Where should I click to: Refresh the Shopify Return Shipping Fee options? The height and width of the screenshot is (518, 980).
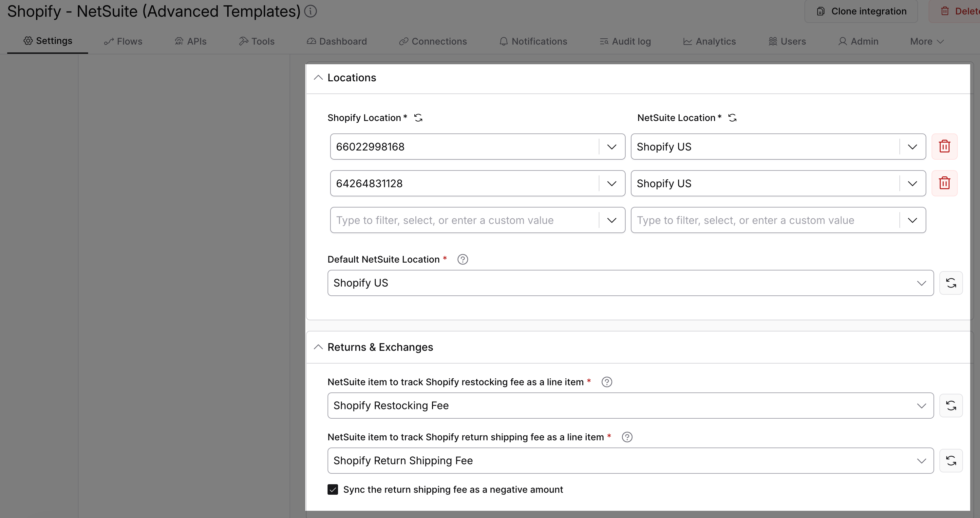tap(951, 461)
